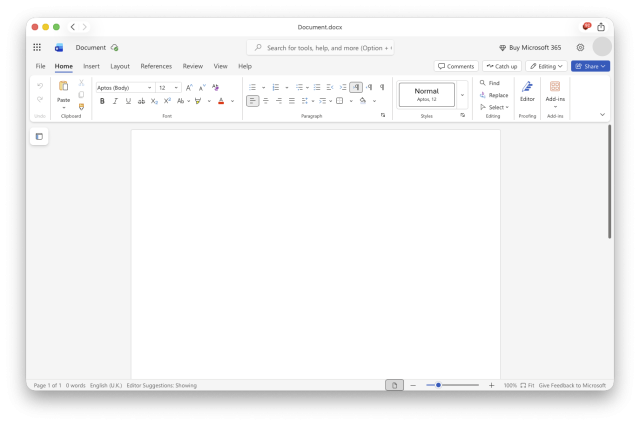Click the subscript icon
This screenshot has width=640, height=425.
click(154, 101)
